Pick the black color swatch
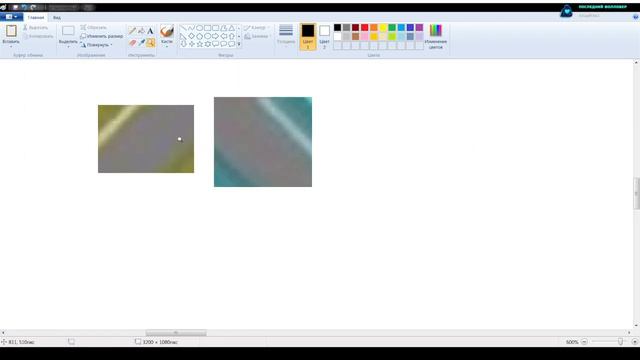Screen dimensions: 640x360 pyautogui.click(x=338, y=27)
